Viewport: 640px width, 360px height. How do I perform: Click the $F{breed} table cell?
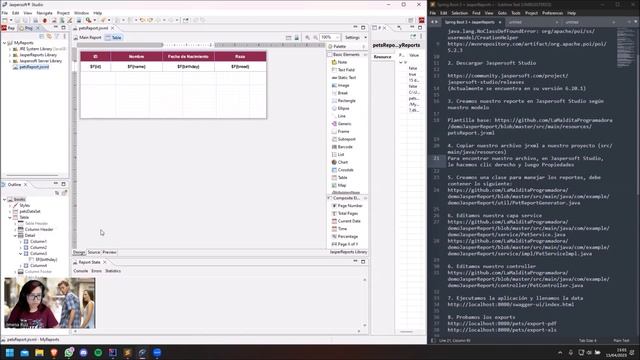pyautogui.click(x=240, y=67)
